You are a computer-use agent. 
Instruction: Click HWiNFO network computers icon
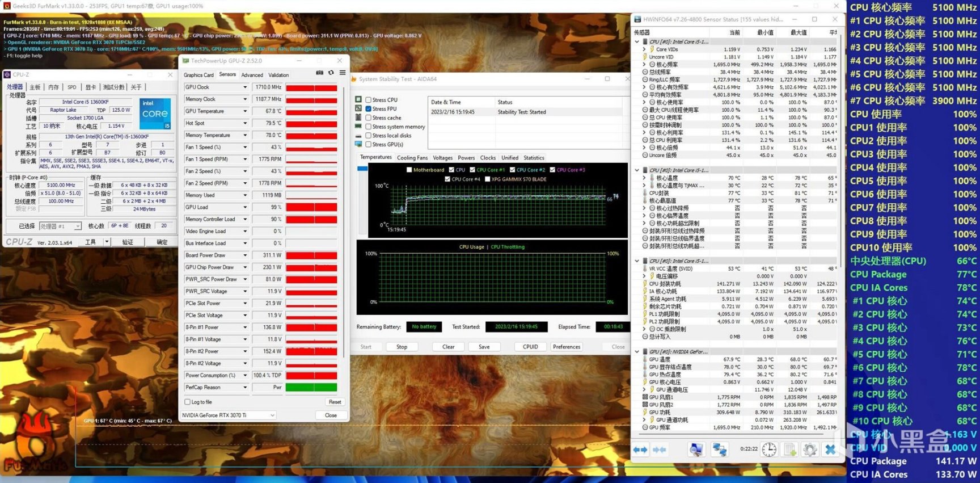pos(720,450)
